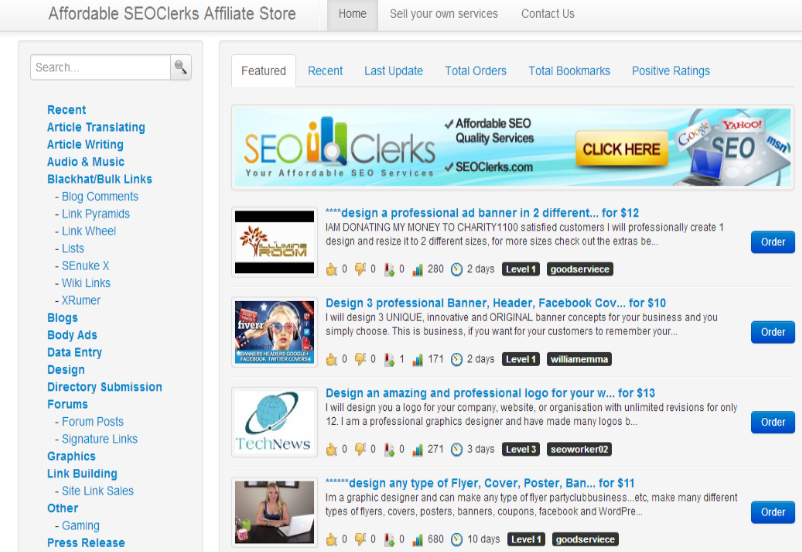Switch to the Positive Ratings tab
Screen dimensions: 802x552
click(671, 71)
